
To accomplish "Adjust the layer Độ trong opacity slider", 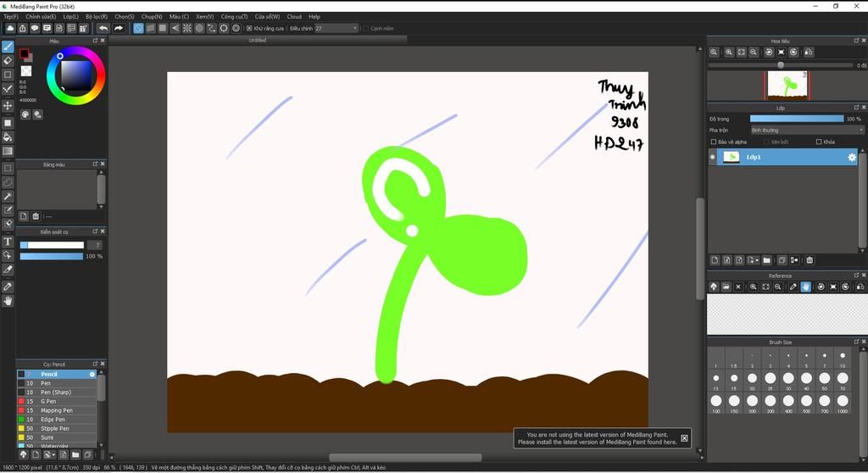I will click(x=797, y=119).
